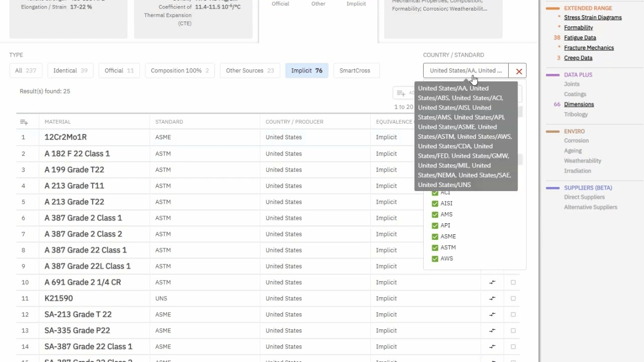The height and width of the screenshot is (362, 644).
Task: Open material A 387 Grade 22 Class 1
Action: (86, 250)
